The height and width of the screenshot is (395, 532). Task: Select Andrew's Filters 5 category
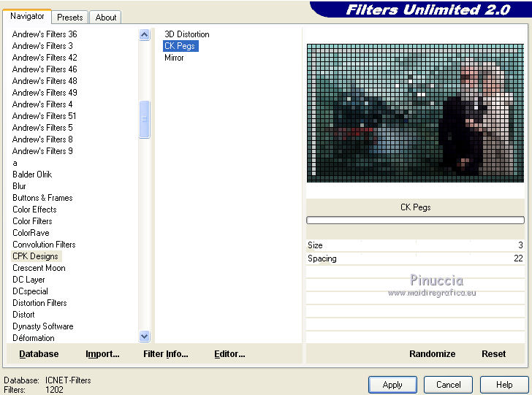42,128
